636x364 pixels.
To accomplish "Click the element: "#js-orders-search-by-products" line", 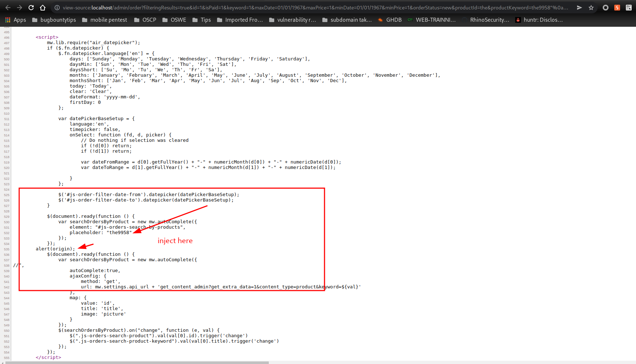I will pyautogui.click(x=128, y=227).
